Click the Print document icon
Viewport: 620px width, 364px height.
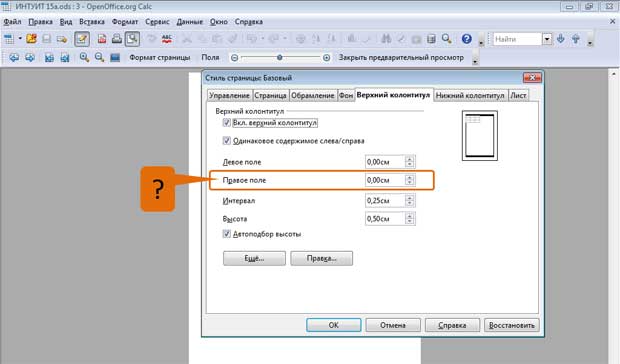117,39
